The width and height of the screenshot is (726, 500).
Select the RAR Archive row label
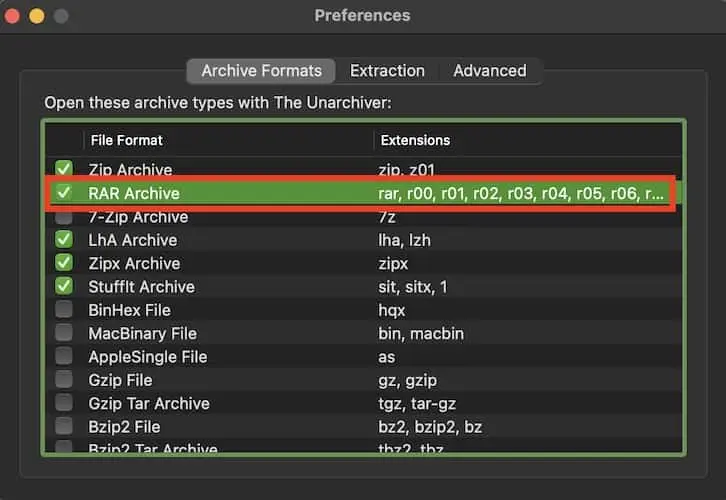(134, 194)
